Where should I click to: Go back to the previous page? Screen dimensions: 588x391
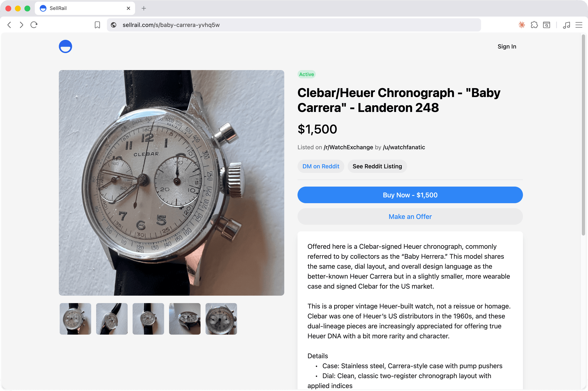[x=10, y=25]
